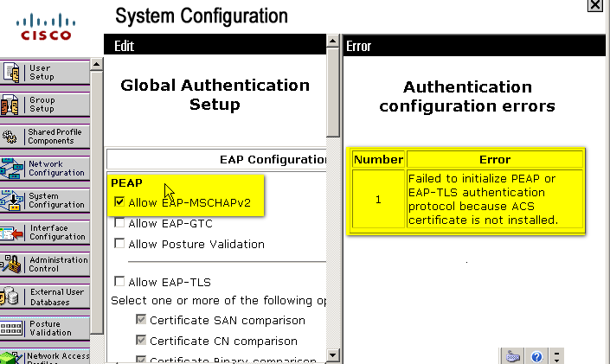The height and width of the screenshot is (364, 610).
Task: Click the Edit pane scrollbar thumb
Action: pyautogui.click(x=332, y=92)
